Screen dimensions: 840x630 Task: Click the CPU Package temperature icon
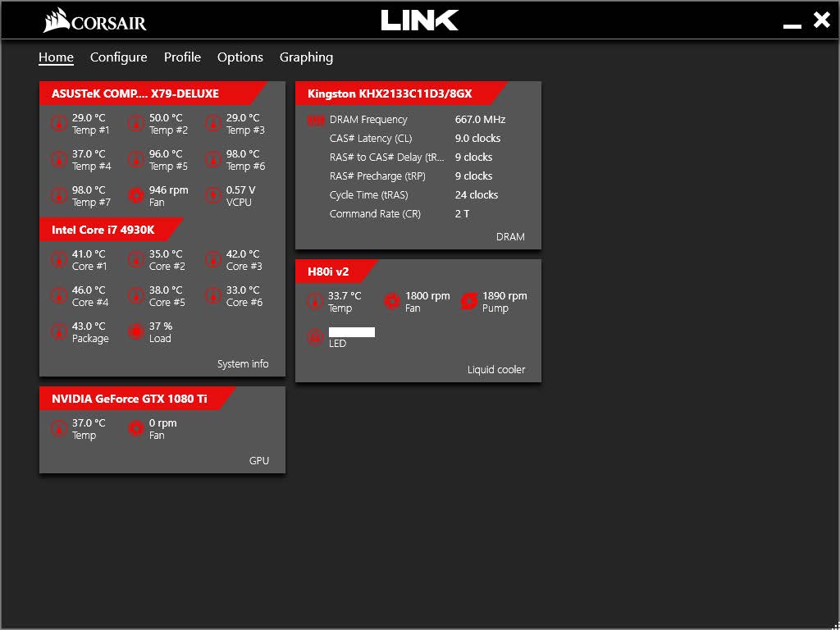59,331
